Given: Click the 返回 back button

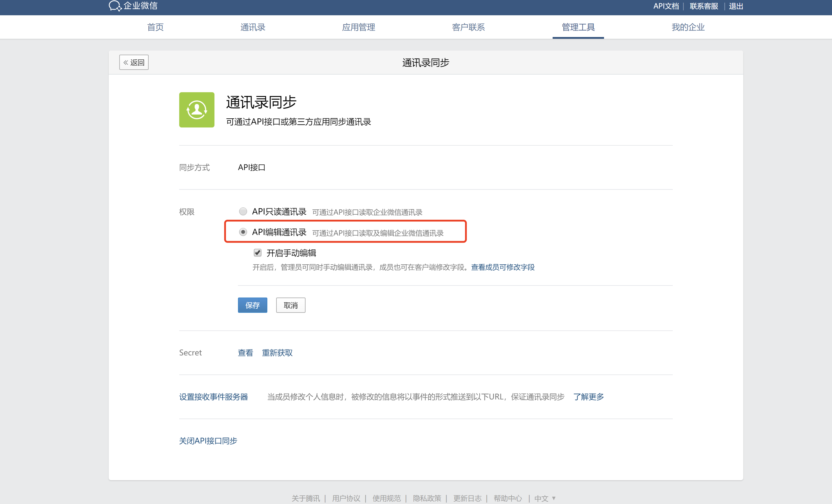Looking at the screenshot, I should 134,63.
